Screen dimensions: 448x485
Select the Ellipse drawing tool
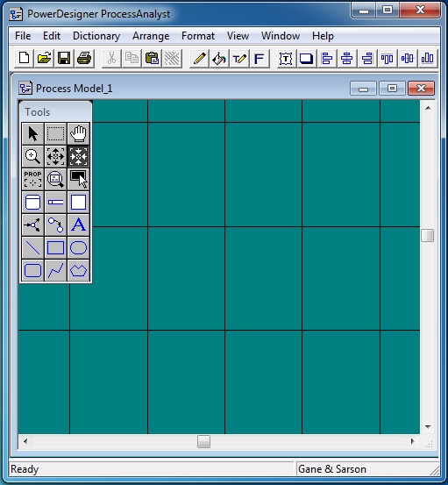click(79, 247)
